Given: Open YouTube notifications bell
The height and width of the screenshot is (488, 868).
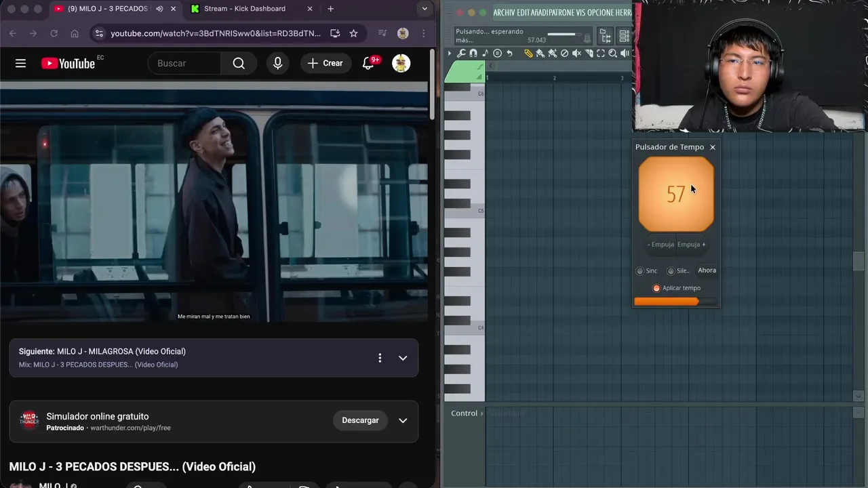Looking at the screenshot, I should [x=368, y=63].
